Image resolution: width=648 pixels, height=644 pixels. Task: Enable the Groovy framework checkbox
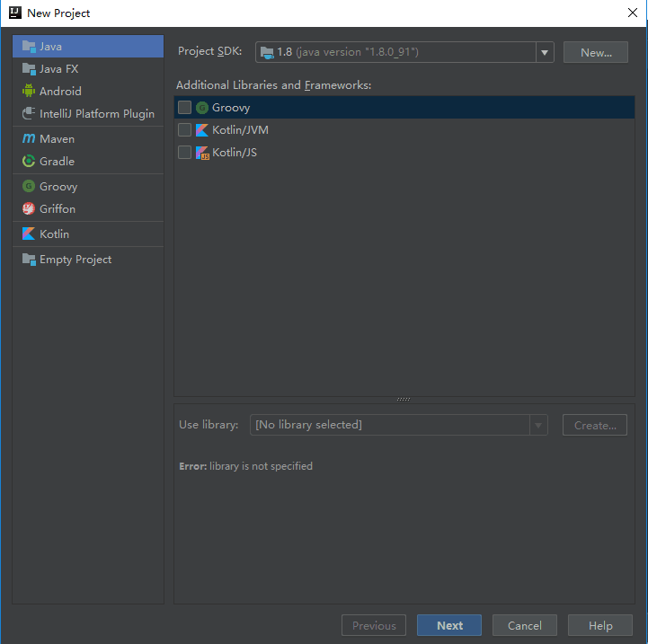[184, 108]
